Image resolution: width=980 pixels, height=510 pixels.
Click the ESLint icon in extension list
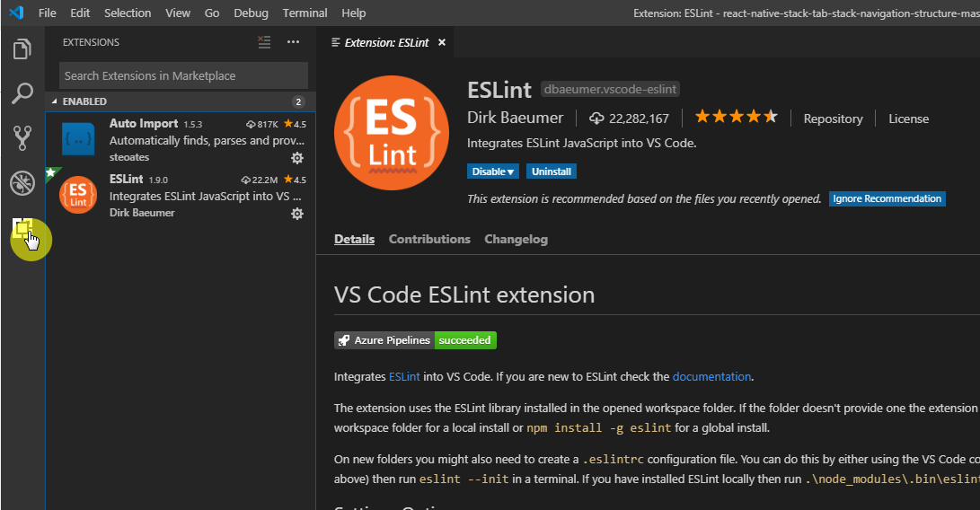pyautogui.click(x=78, y=194)
